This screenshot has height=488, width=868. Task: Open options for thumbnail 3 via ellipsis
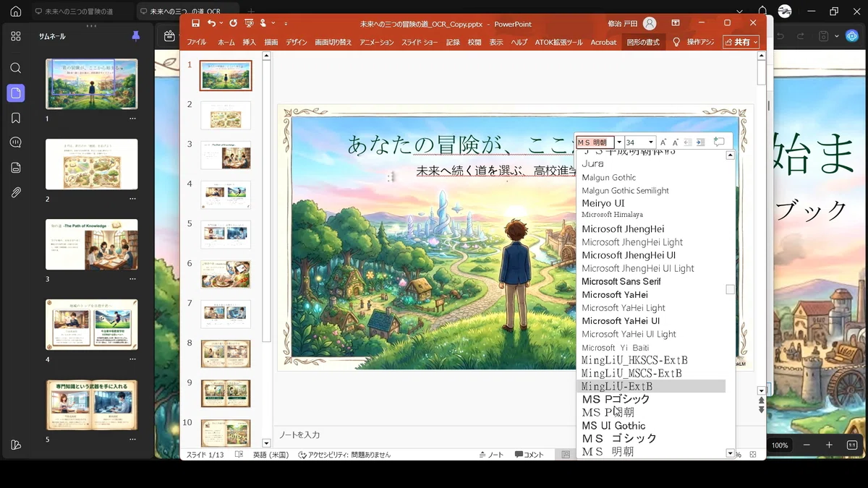132,278
